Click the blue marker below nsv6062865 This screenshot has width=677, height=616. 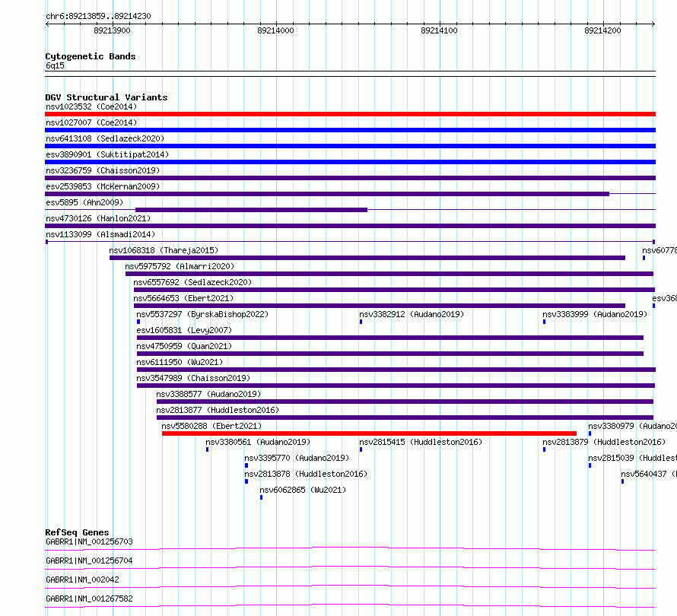[261, 497]
